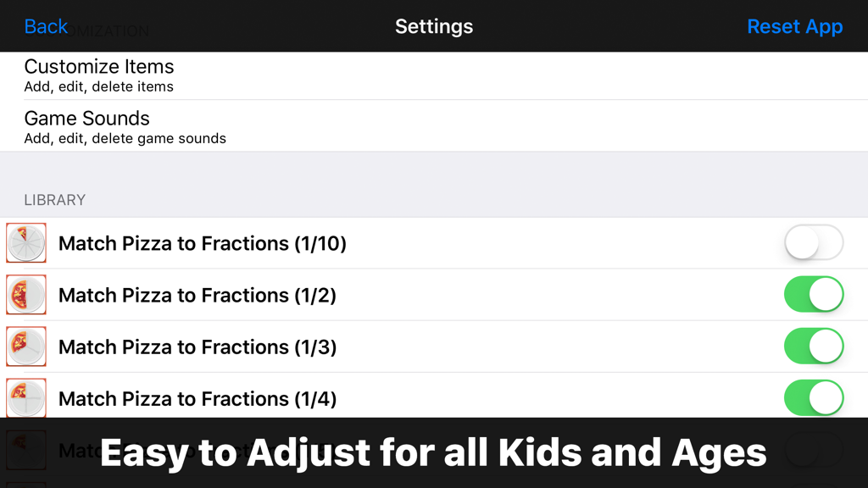Disable Match Pizza to Fractions (1/2)
The height and width of the screenshot is (488, 868).
813,294
